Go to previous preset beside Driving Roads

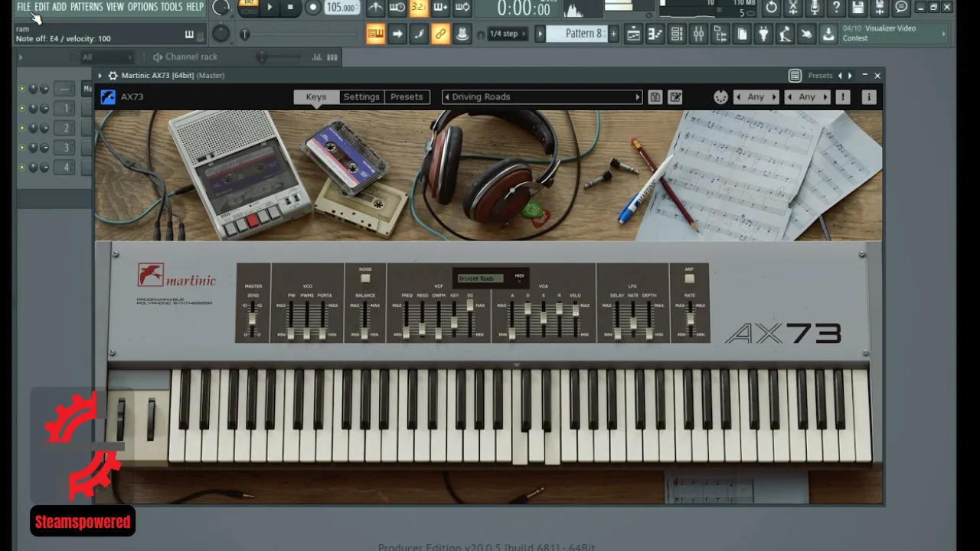pos(447,97)
